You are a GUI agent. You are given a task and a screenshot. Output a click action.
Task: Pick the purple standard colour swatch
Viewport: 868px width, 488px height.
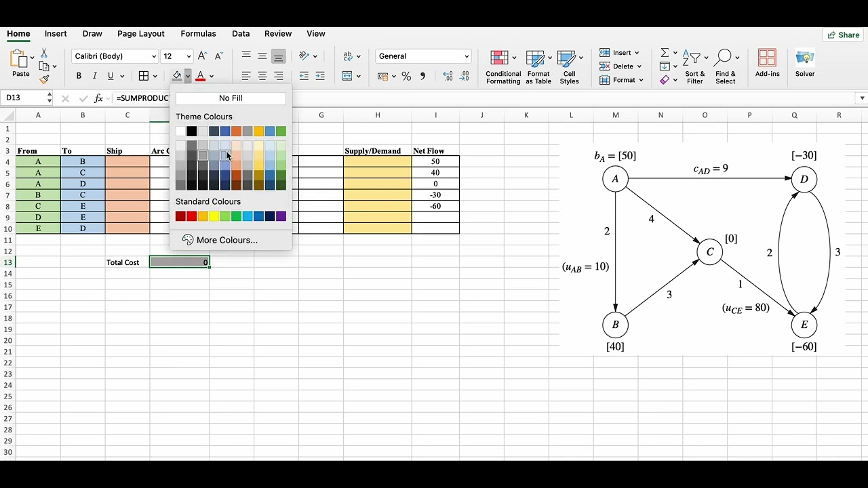pyautogui.click(x=281, y=216)
